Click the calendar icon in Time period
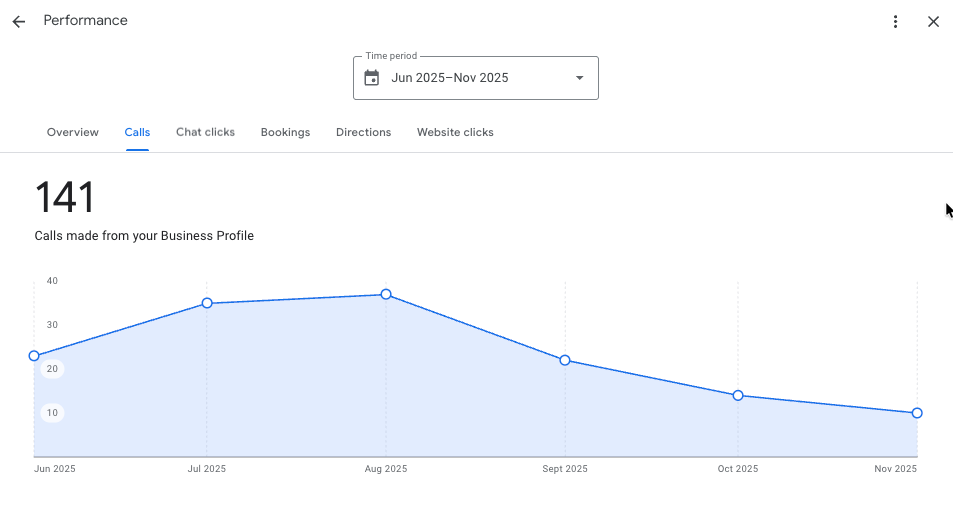953x517 pixels. tap(372, 78)
